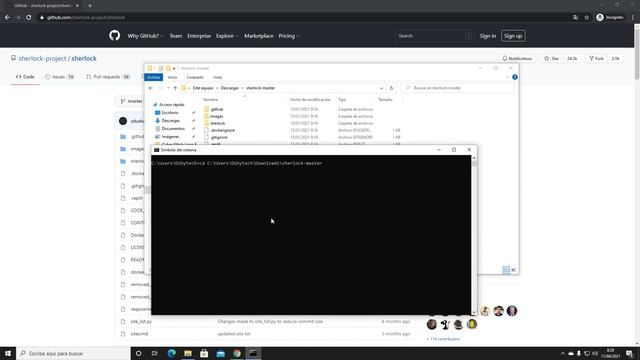Click the Command Prompt title bar icon
Screen dimensions: 640x360
coord(156,150)
